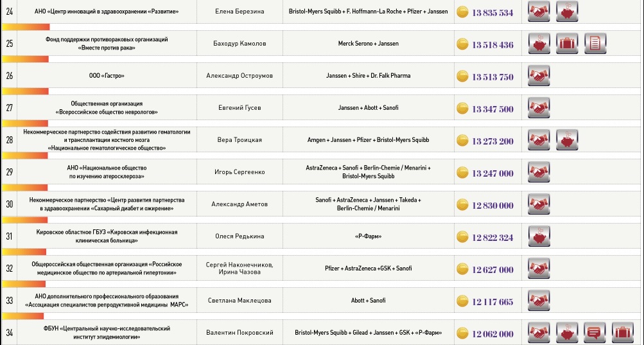The height and width of the screenshot is (345, 644).
Task: Click the amount 13 273 200
Action: click(x=492, y=141)
